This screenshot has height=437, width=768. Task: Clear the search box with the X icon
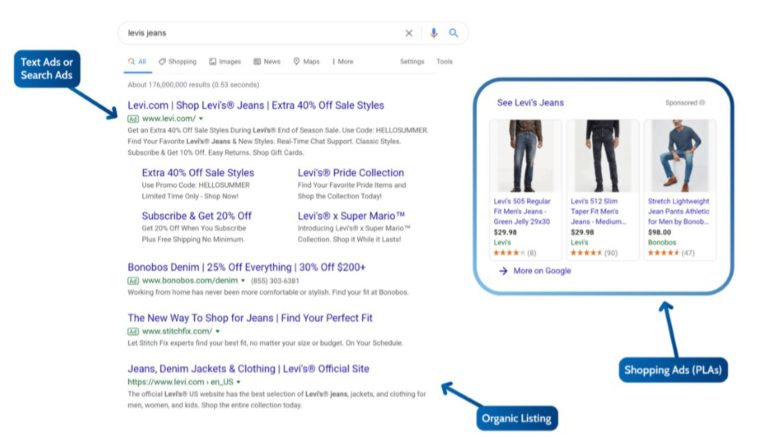(408, 33)
